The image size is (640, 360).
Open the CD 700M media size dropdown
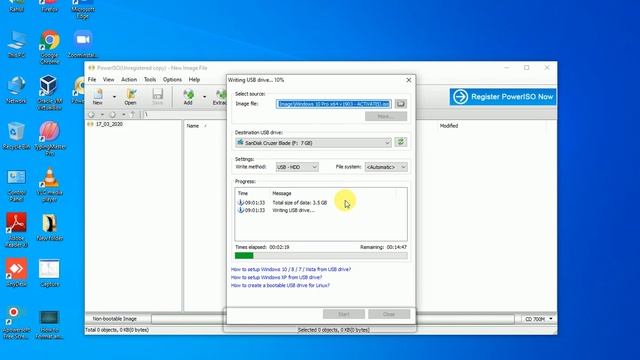[539, 319]
